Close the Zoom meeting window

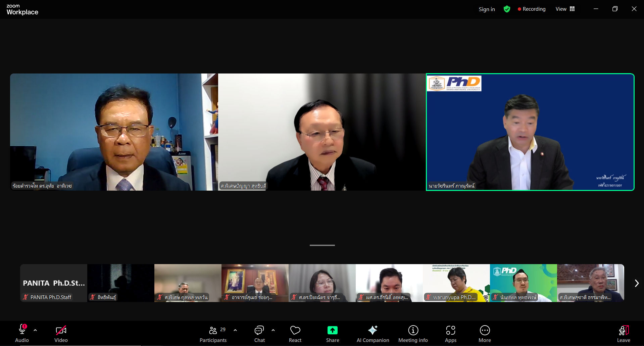pos(634,9)
